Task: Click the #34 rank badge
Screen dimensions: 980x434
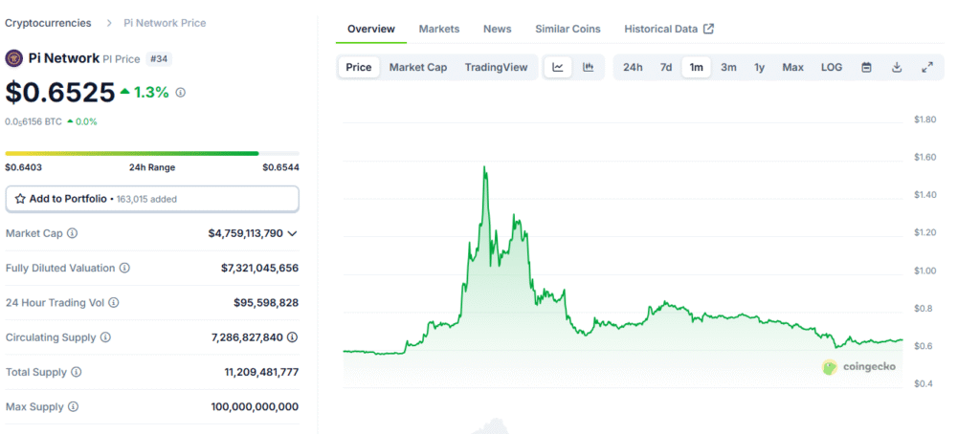Action: (159, 58)
